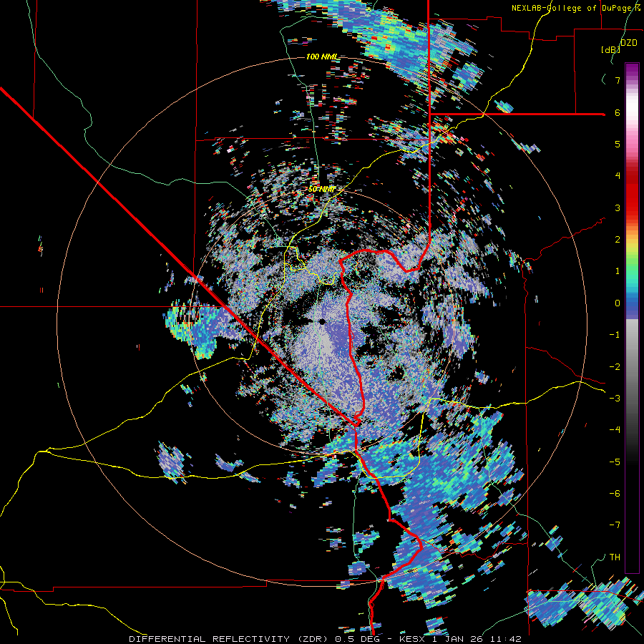Viewport: 644px width, 644px height.
Task: Click the "-2" value on the color scale
Action: pyautogui.click(x=615, y=367)
